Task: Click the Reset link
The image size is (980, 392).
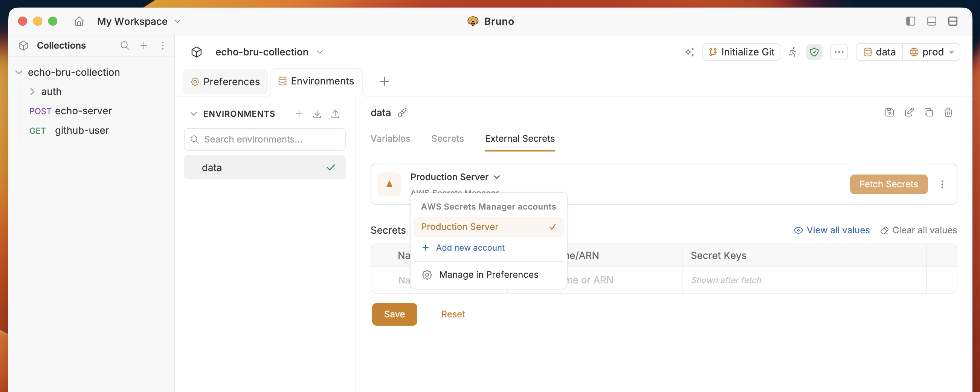Action: pos(453,314)
